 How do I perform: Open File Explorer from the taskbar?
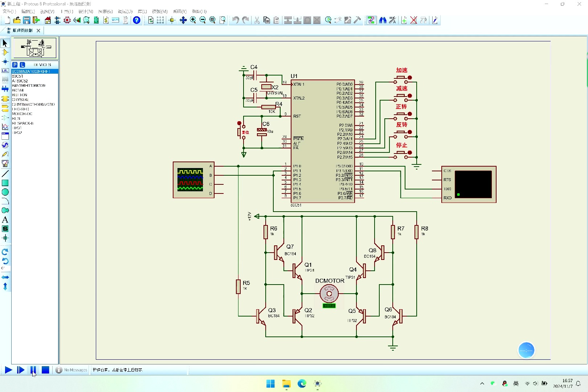pyautogui.click(x=286, y=384)
